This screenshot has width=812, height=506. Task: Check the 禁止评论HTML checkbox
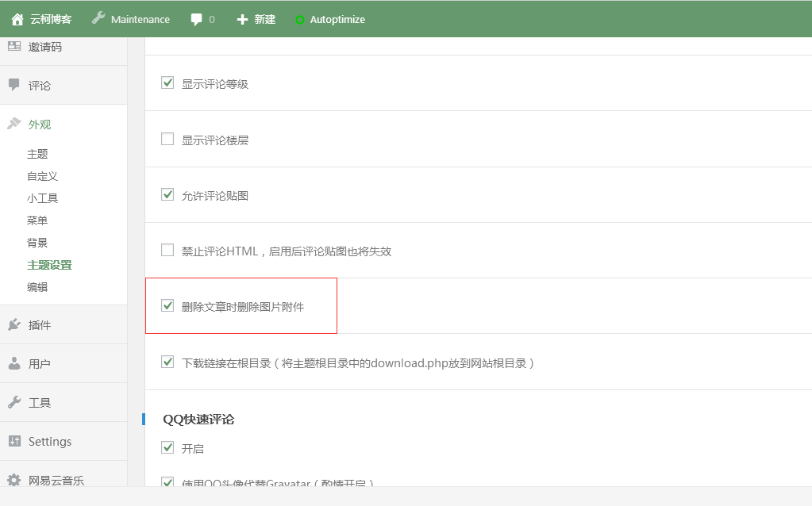click(x=167, y=250)
